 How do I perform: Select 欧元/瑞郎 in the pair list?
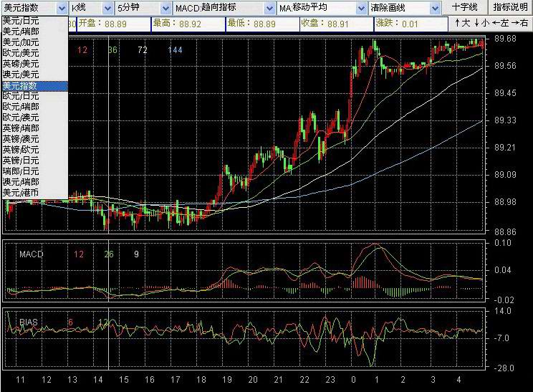click(x=34, y=107)
